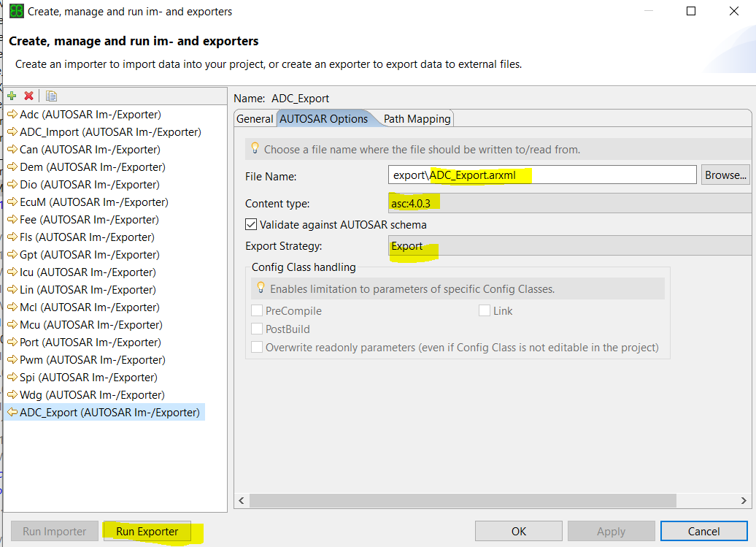Screen dimensions: 756x547
Task: Click the scrollbar right arrow
Action: click(744, 500)
